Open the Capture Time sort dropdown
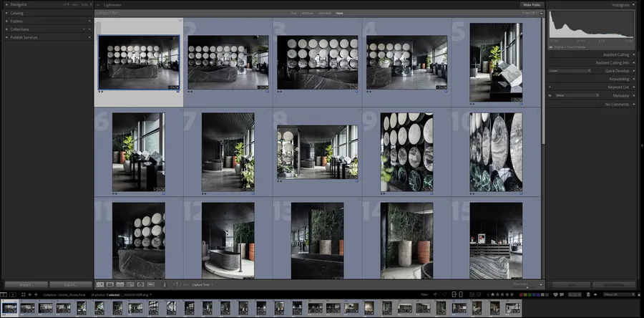This screenshot has width=644, height=318. pos(203,285)
